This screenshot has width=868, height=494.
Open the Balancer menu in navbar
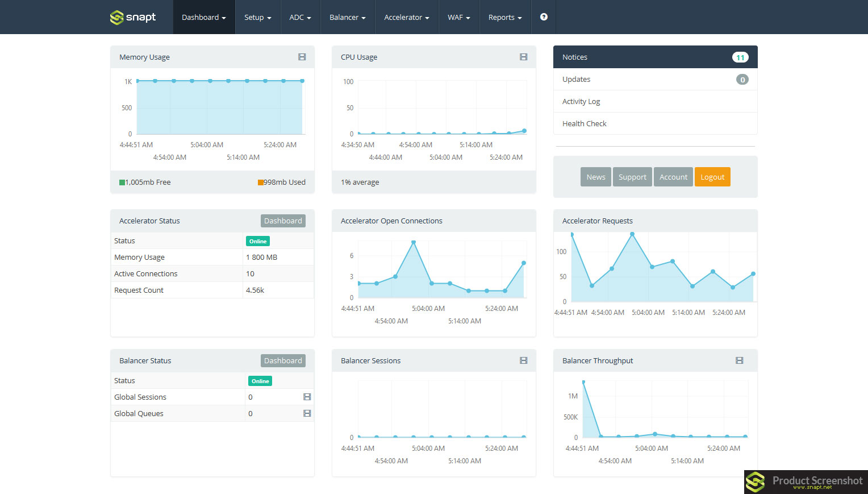coord(347,17)
